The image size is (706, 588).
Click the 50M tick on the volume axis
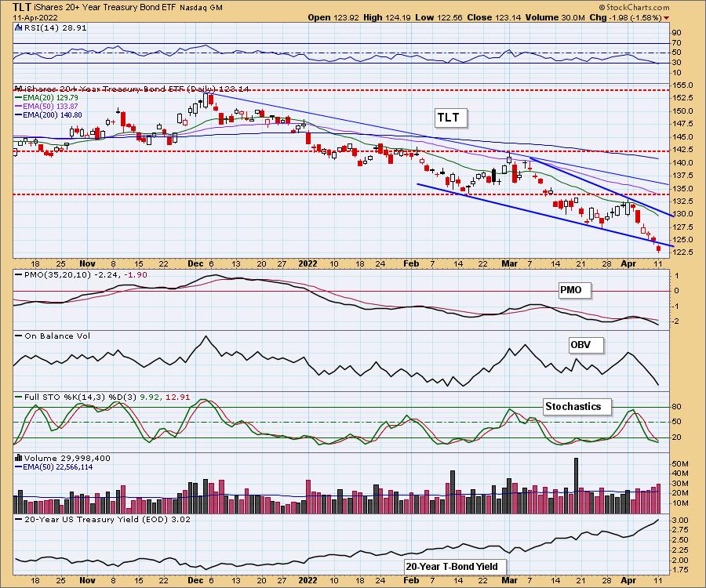pyautogui.click(x=680, y=463)
